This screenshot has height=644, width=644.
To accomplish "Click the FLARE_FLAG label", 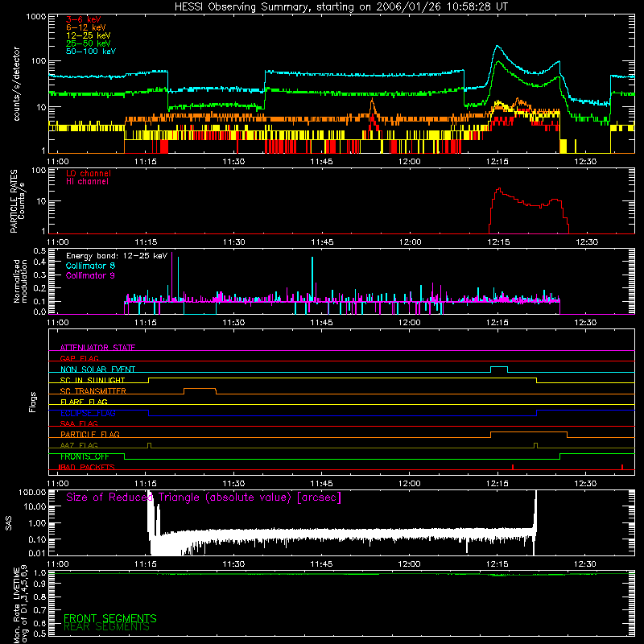I will click(x=84, y=402).
